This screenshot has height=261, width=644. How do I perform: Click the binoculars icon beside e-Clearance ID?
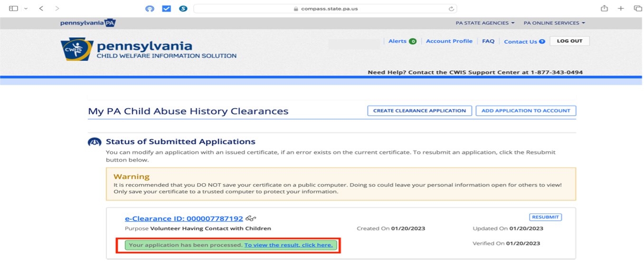251,219
